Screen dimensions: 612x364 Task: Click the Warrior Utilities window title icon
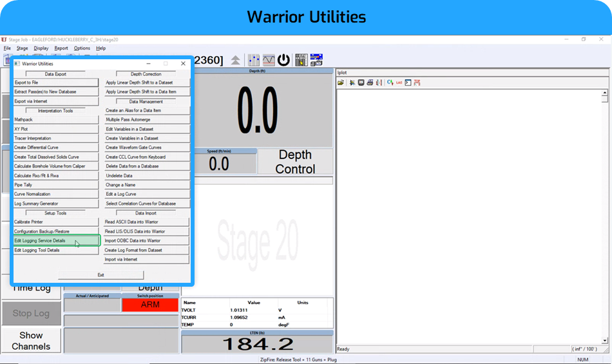point(17,64)
